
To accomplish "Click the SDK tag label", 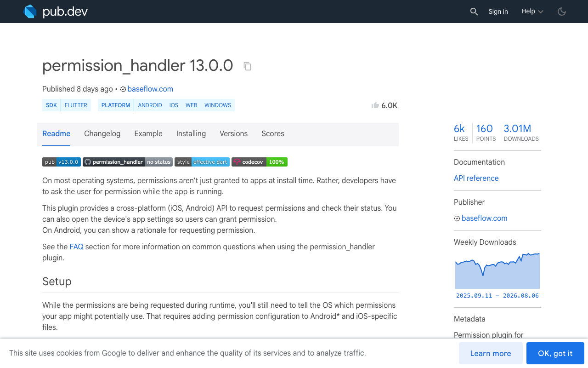I will [51, 105].
